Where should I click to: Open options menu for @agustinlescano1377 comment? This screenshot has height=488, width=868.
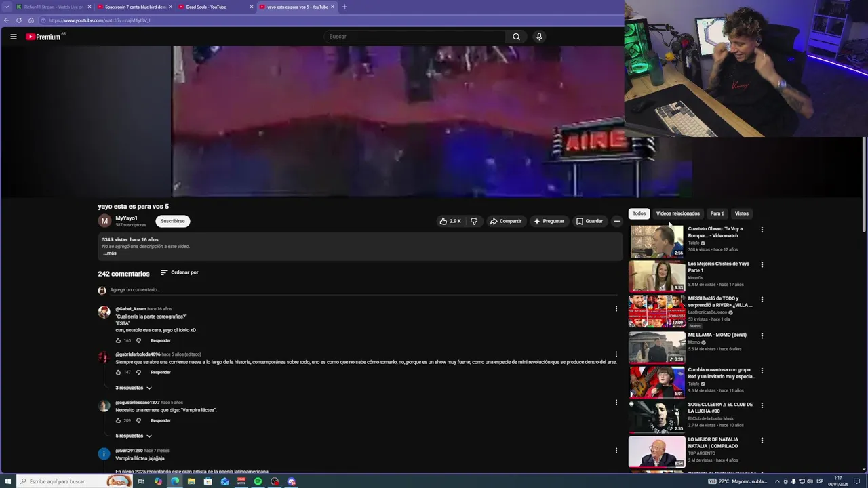pos(616,403)
